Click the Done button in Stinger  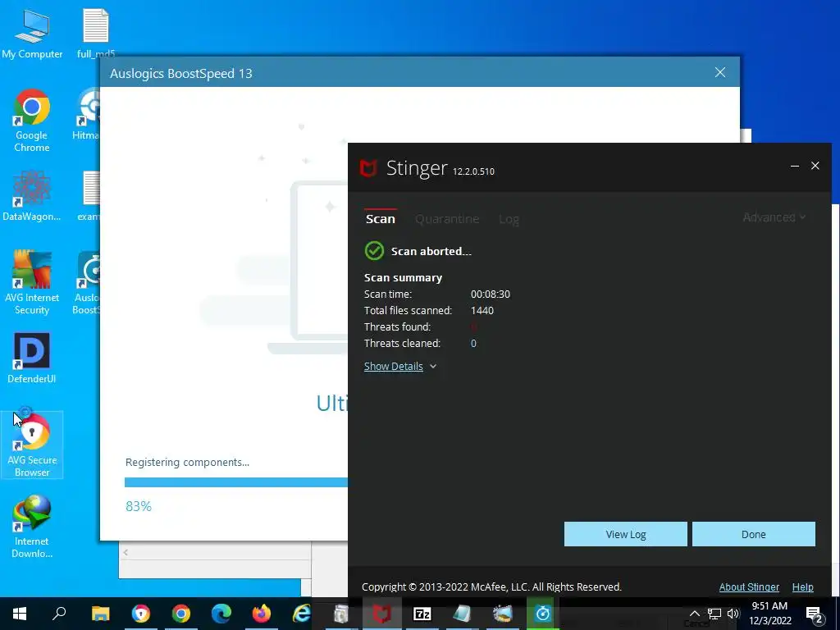pos(754,534)
